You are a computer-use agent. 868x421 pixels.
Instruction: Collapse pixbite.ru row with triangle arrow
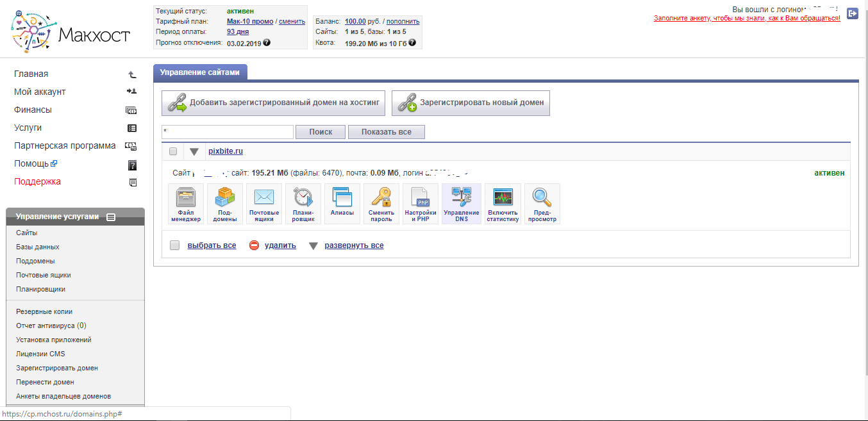click(194, 152)
